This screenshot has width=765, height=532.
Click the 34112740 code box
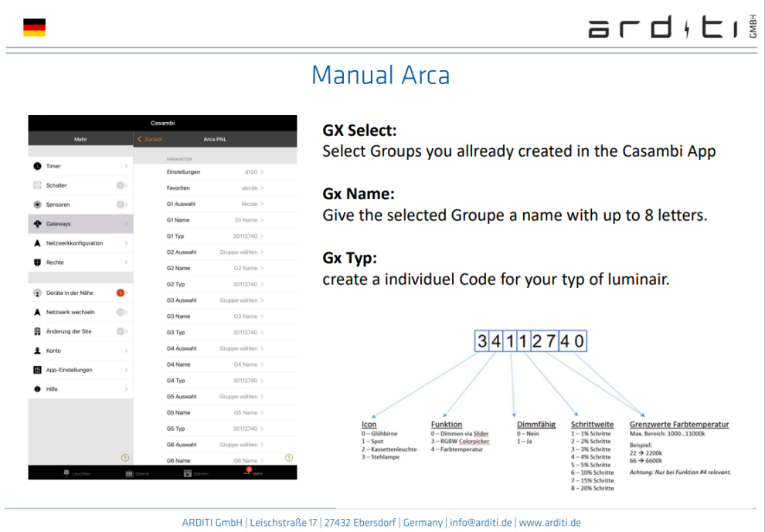(530, 341)
